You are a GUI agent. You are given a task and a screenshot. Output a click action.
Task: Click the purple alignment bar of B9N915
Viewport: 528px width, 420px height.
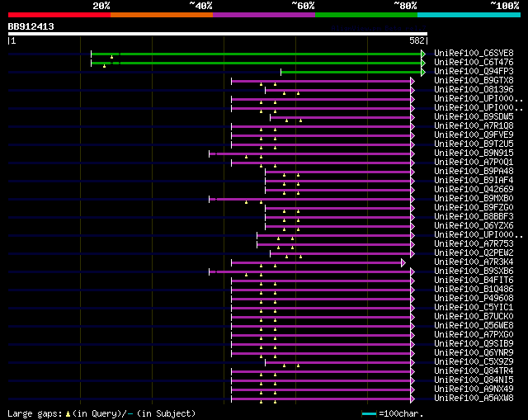(x=310, y=154)
